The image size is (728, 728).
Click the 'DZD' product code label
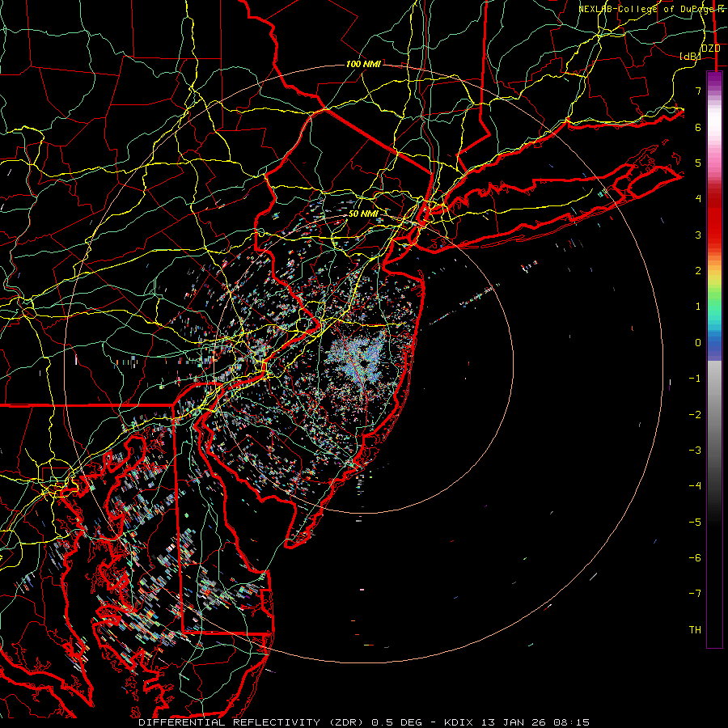pyautogui.click(x=710, y=49)
